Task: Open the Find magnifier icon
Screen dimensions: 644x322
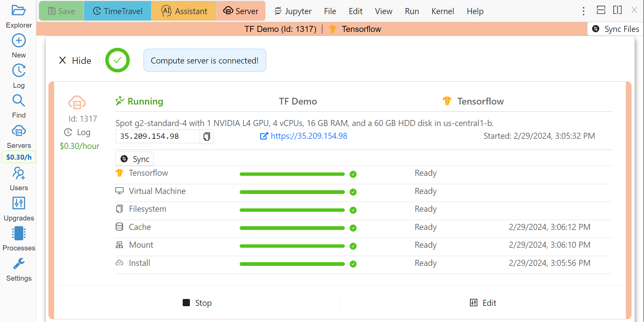Action: 18,101
